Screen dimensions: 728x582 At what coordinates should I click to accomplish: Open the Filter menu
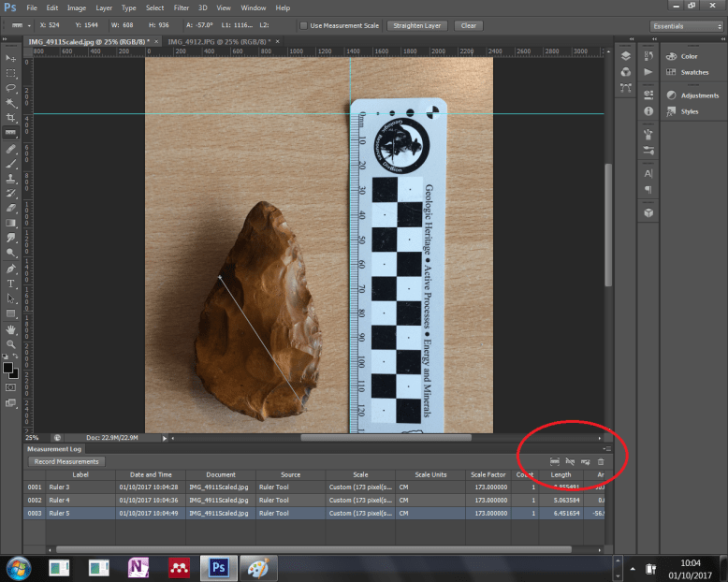pyautogui.click(x=181, y=7)
